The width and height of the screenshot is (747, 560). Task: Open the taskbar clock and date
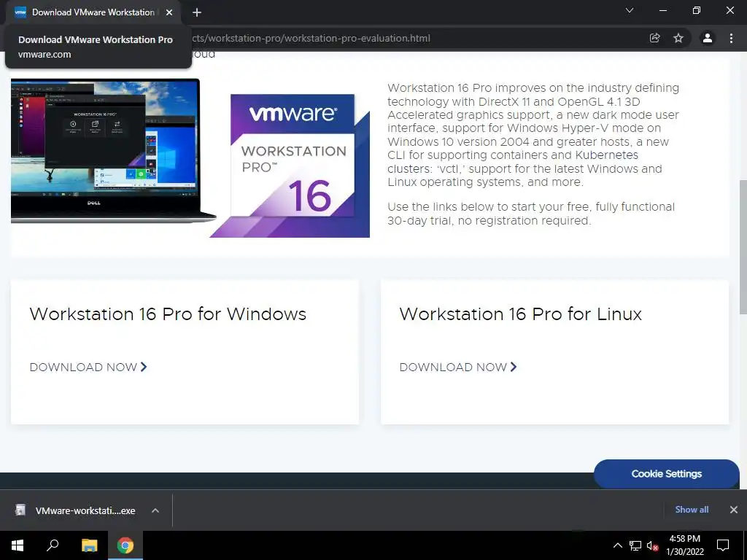coord(684,545)
